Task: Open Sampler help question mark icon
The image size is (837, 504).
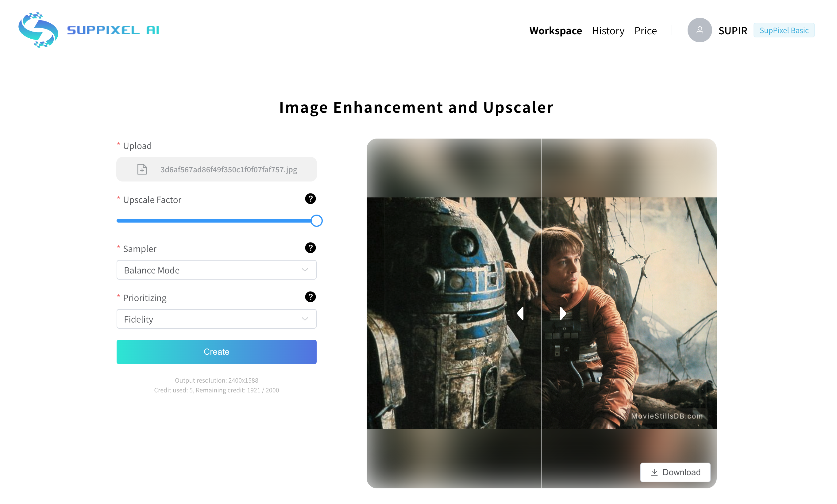Action: pyautogui.click(x=310, y=248)
